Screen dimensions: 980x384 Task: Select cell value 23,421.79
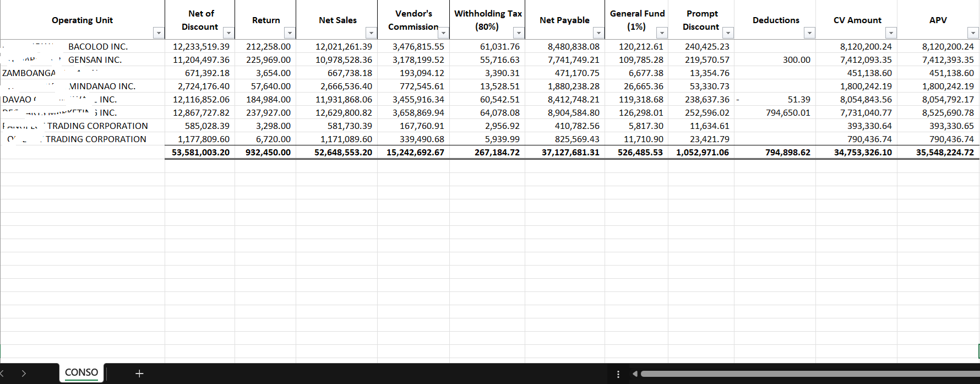click(x=709, y=139)
